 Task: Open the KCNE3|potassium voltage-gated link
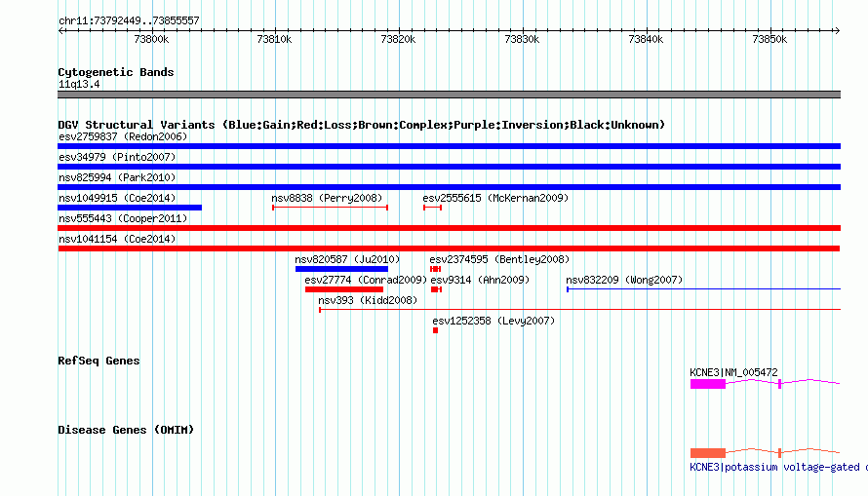point(778,467)
